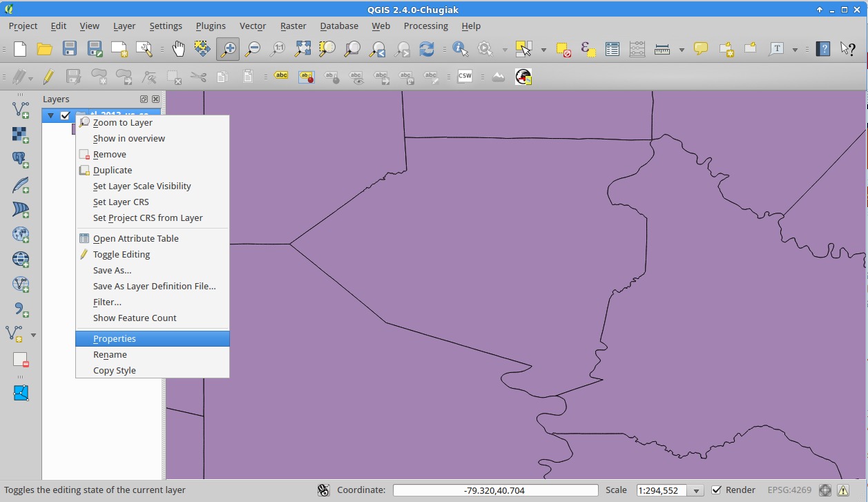Click the Add Raster Layer icon
Screen dimensions: 868x502
[21, 135]
